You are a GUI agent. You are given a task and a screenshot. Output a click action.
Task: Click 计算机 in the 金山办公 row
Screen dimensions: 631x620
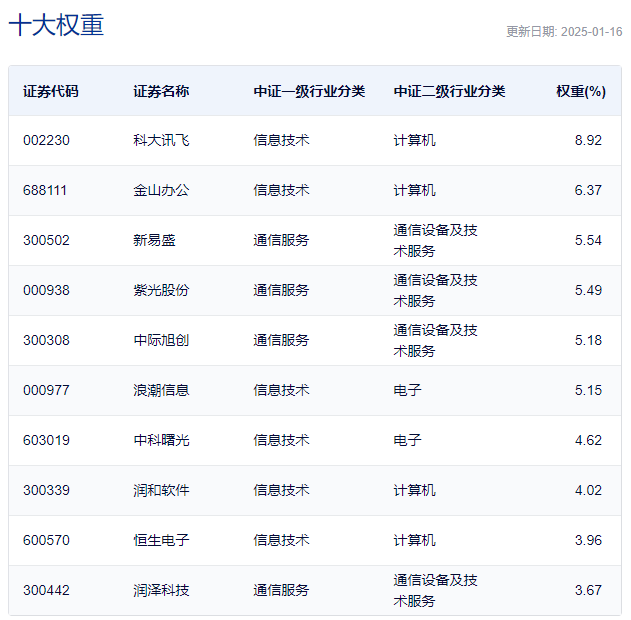(x=414, y=190)
